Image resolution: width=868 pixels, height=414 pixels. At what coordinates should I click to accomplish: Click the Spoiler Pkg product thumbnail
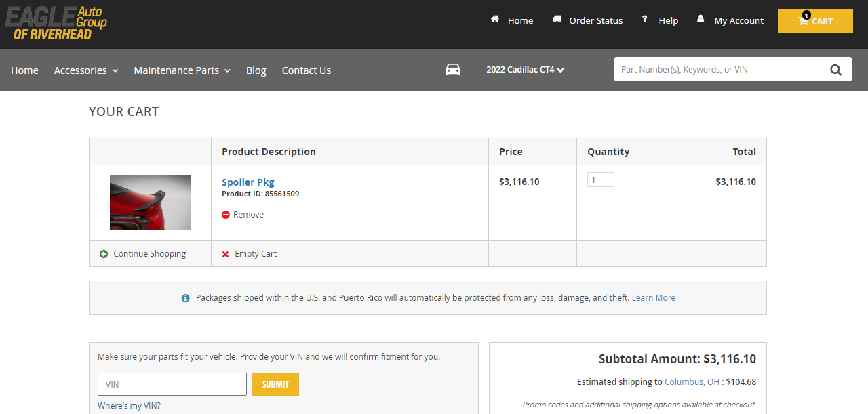coord(151,203)
